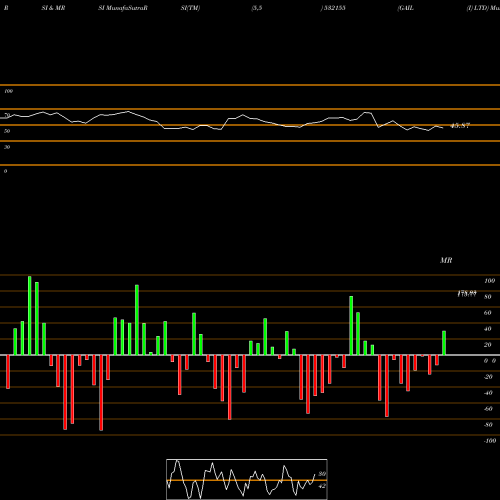Click the '30' value in mini chart

pyautogui.click(x=322, y=474)
